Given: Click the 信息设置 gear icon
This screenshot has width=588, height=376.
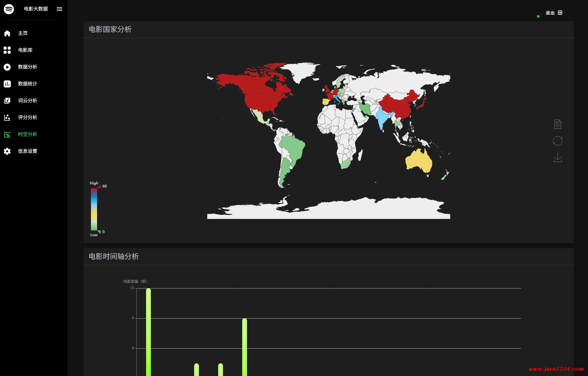Looking at the screenshot, I should click(7, 151).
